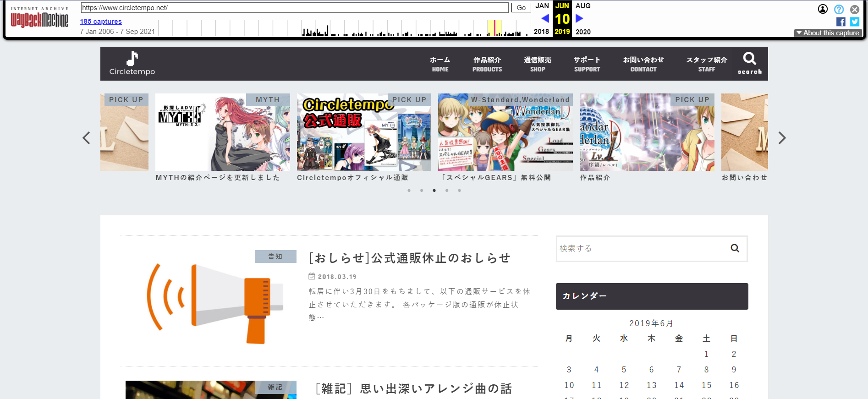868x399 pixels.
Task: Go to the previous capture with blue left arrow
Action: tap(545, 18)
